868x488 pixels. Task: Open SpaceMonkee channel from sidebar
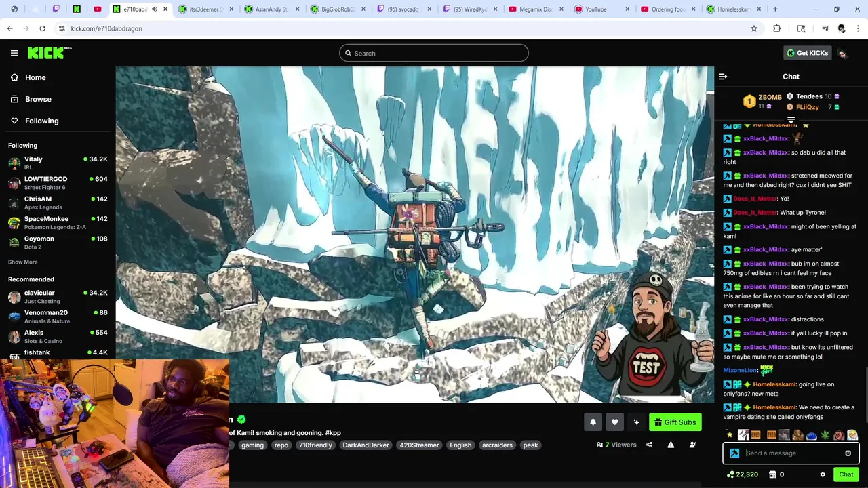coord(58,223)
